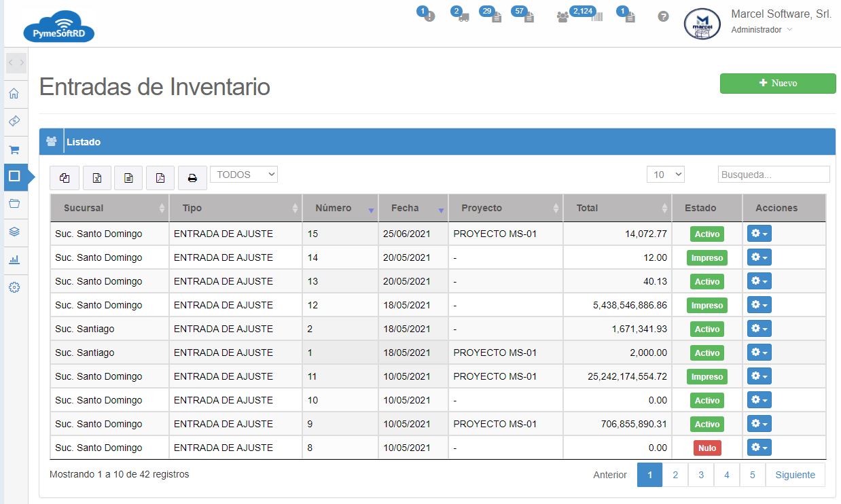Go to home via sidebar icon
Screen dimensions: 841x504
(14, 94)
